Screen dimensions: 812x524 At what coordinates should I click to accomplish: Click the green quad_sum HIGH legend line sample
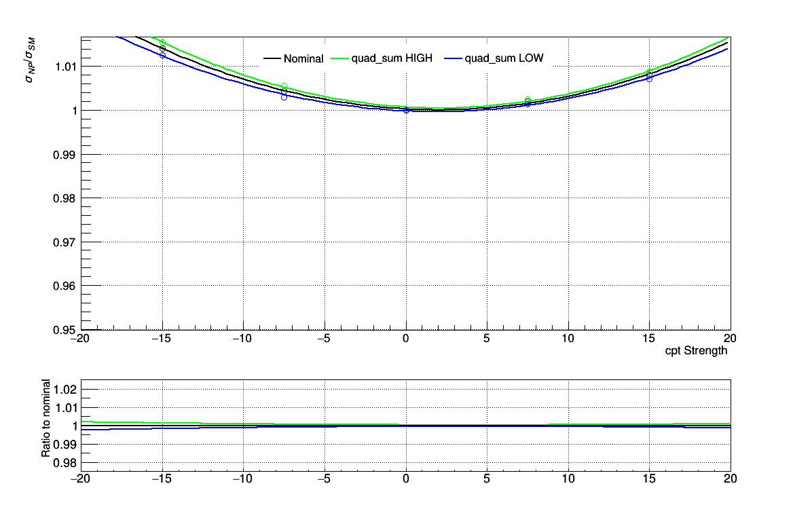(x=339, y=58)
